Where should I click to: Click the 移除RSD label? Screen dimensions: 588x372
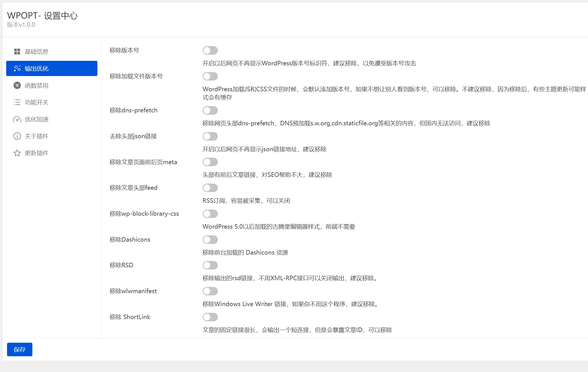tap(121, 265)
